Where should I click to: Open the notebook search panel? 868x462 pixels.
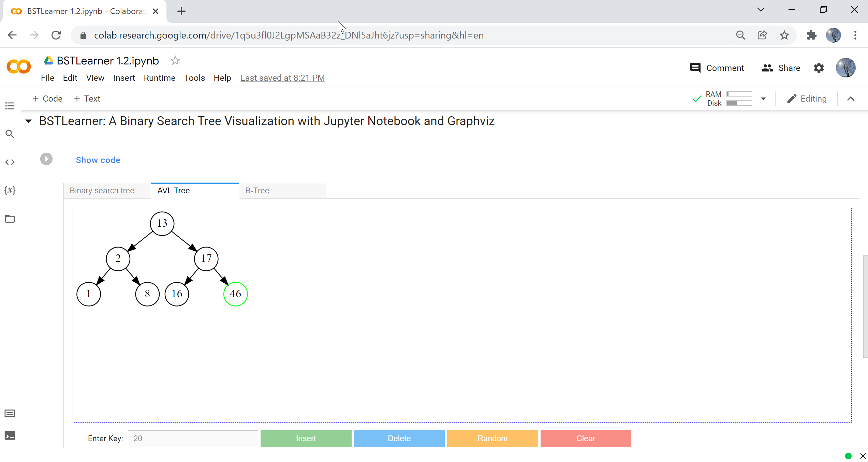(10, 134)
